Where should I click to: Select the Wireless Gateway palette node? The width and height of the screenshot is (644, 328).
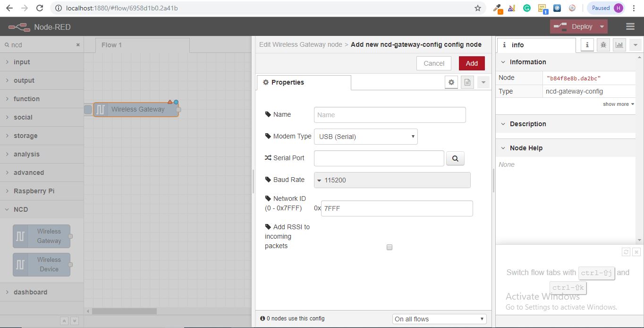pyautogui.click(x=42, y=236)
